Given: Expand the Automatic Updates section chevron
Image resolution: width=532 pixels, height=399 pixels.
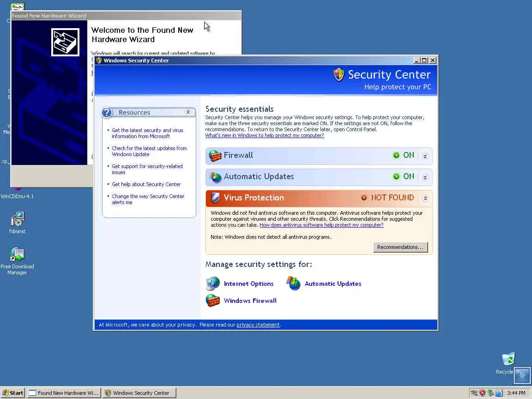Looking at the screenshot, I should [425, 177].
